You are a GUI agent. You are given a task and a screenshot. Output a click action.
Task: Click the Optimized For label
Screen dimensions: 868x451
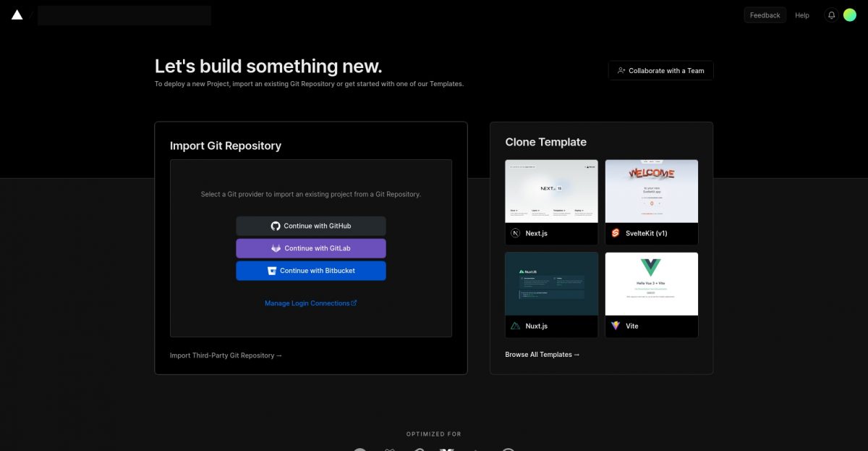coord(434,434)
